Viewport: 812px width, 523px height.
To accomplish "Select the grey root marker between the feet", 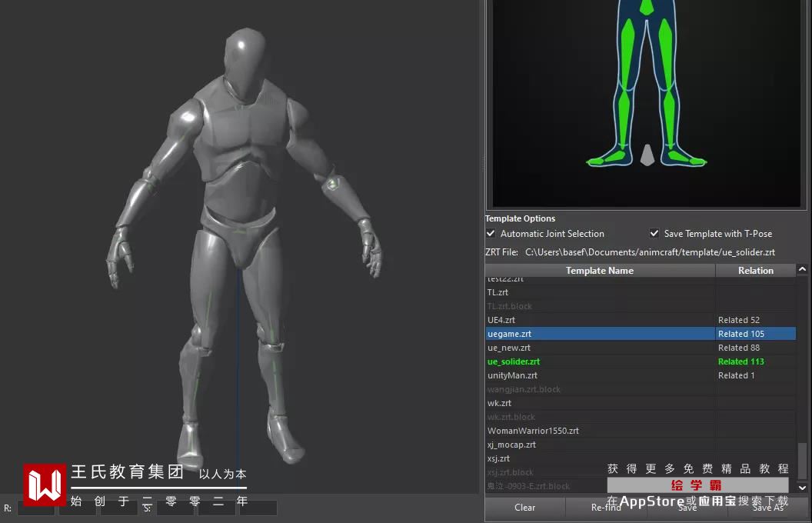I will (647, 155).
